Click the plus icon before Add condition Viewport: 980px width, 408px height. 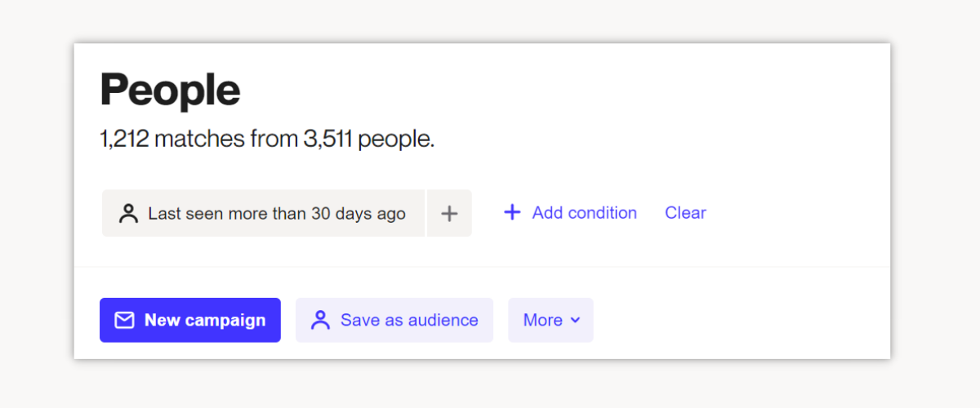[x=512, y=213]
